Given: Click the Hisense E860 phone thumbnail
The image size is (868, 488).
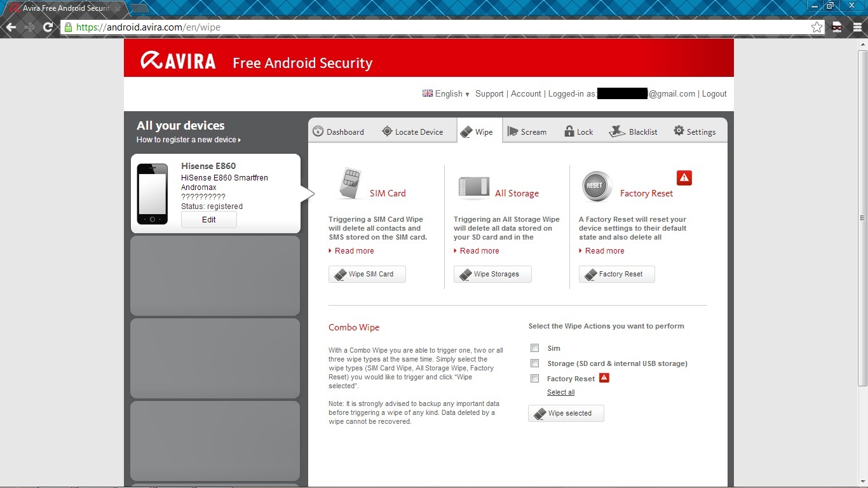Looking at the screenshot, I should (153, 194).
